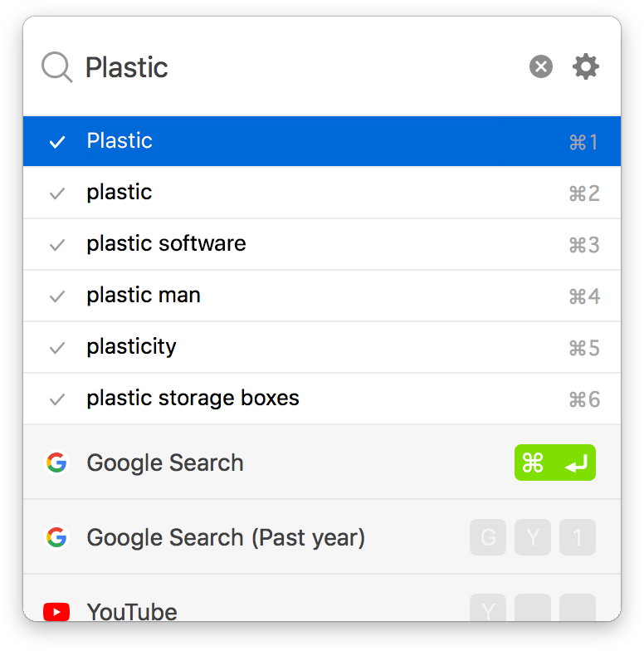This screenshot has height=651, width=644.
Task: Pick the plastic storage boxes suggestion
Action: 322,399
